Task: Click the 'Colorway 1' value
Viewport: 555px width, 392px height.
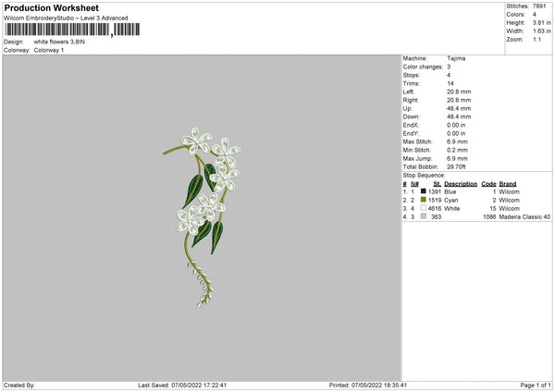Action: pos(49,50)
